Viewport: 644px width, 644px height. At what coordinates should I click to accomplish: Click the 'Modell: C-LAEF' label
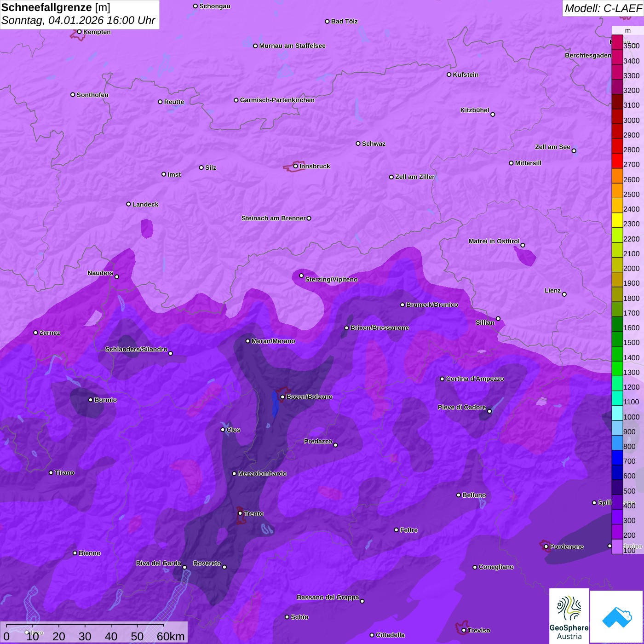[603, 8]
